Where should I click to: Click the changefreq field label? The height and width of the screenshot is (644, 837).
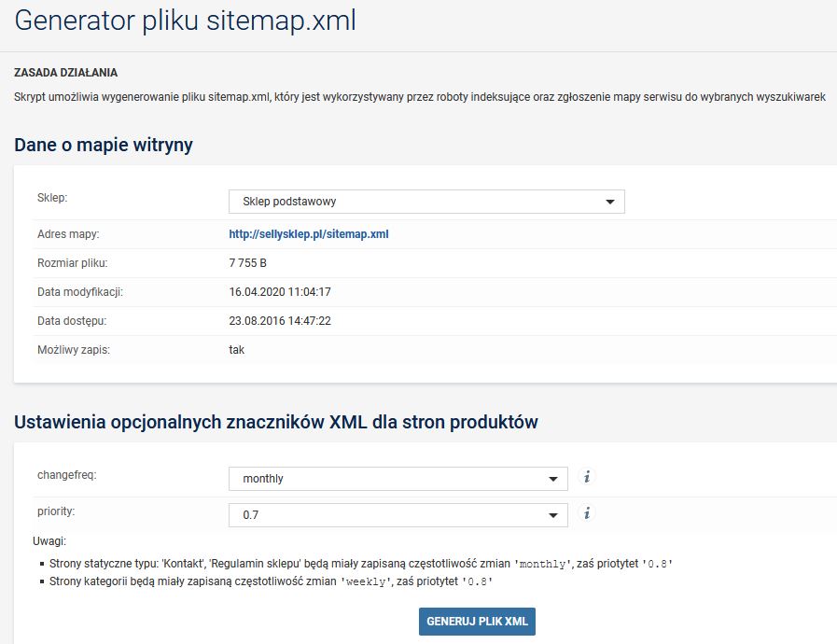(x=66, y=475)
